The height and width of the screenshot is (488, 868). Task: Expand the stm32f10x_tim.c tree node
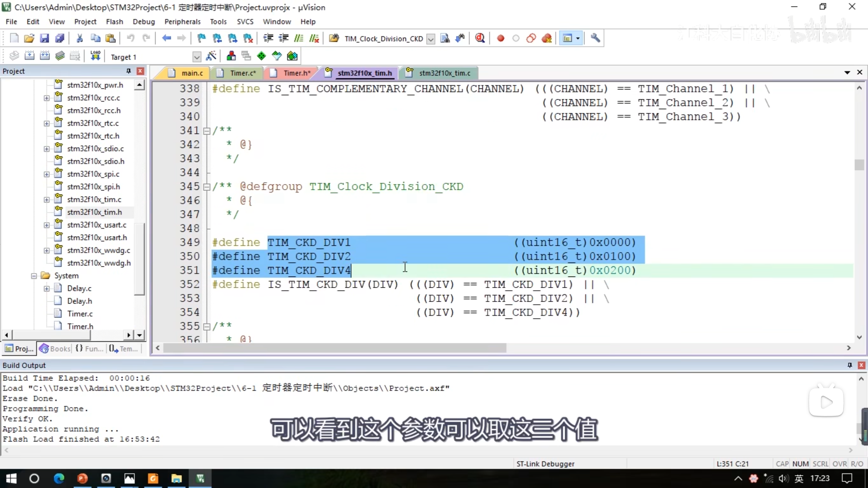coord(47,200)
